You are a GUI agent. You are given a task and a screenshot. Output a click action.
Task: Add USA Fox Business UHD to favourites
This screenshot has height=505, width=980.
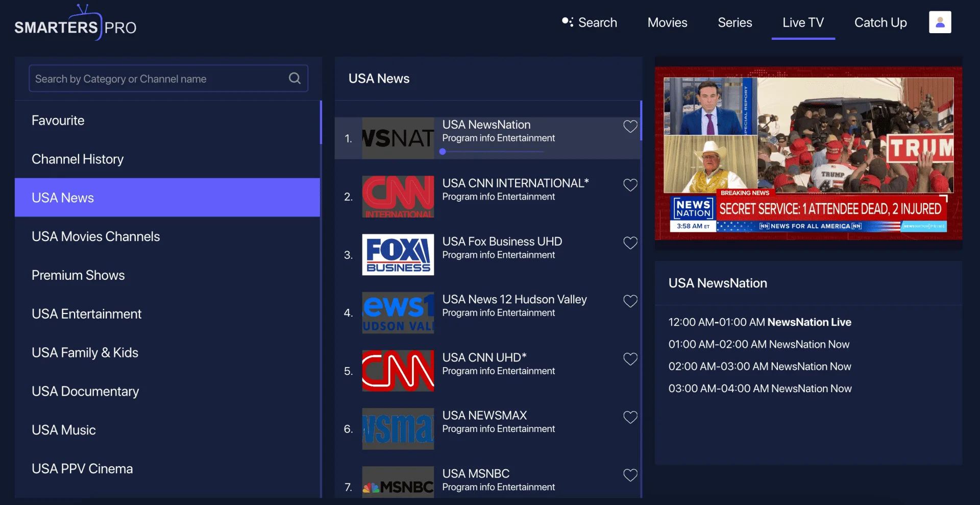[x=630, y=243]
